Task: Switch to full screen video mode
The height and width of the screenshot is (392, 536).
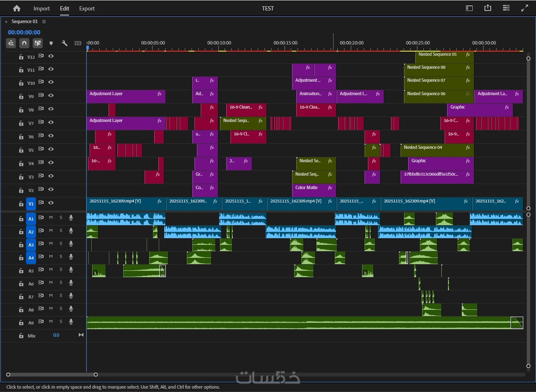Action: pyautogui.click(x=525, y=8)
